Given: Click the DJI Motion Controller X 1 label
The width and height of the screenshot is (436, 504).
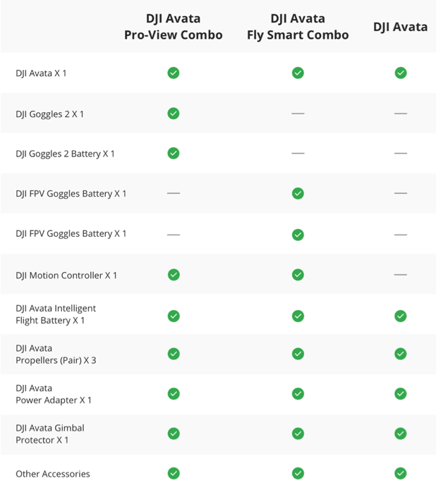Looking at the screenshot, I should [66, 275].
